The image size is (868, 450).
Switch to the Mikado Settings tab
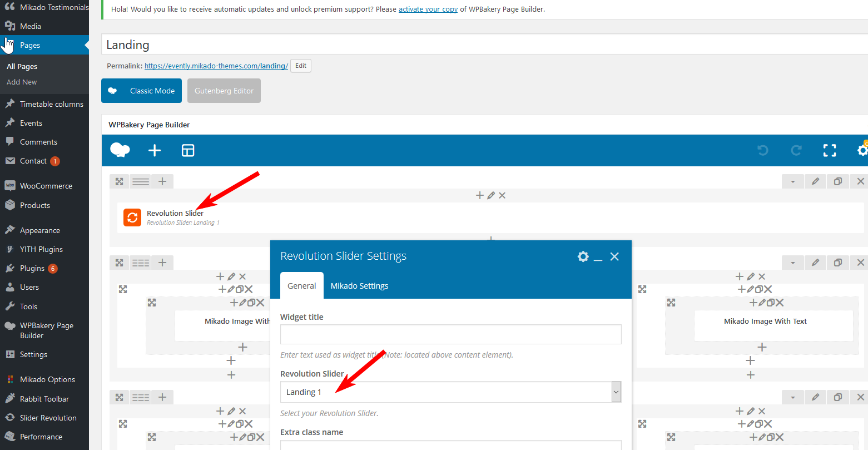359,286
